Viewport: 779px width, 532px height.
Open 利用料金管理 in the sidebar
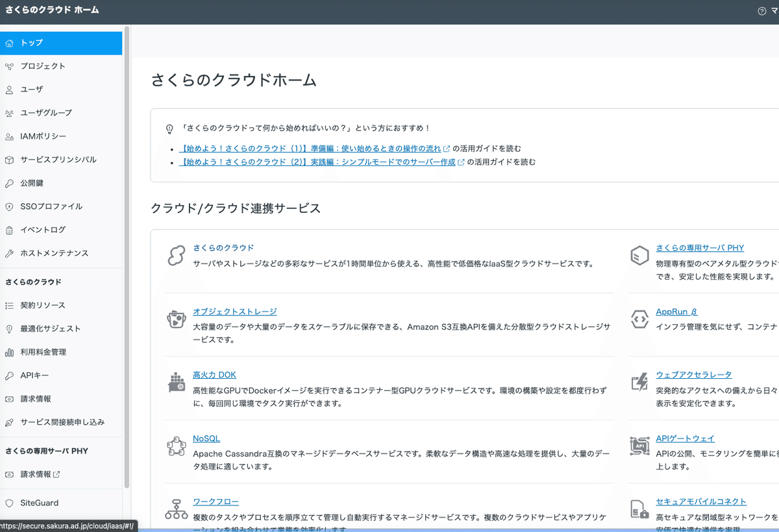[61, 352]
